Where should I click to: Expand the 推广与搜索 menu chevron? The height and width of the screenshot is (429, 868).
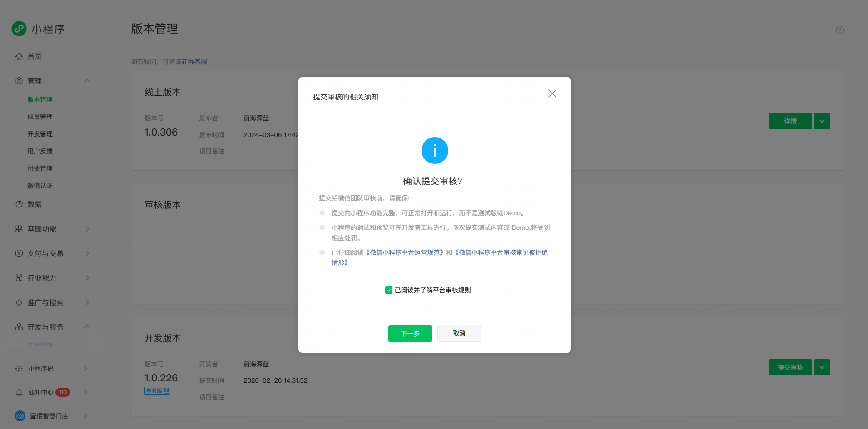pos(87,302)
